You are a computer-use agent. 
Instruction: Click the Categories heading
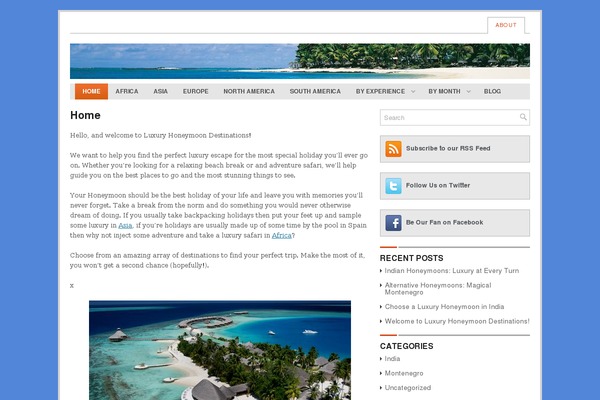click(x=406, y=346)
